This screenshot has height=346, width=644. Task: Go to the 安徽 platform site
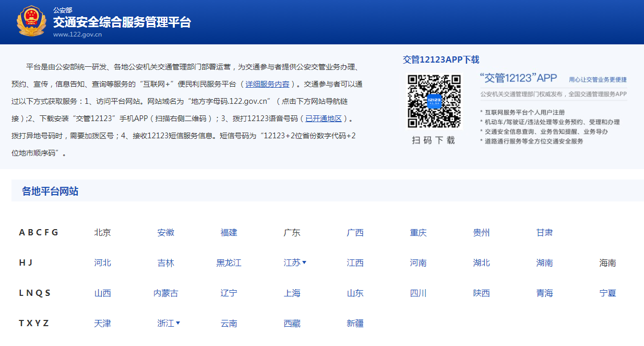(x=165, y=233)
